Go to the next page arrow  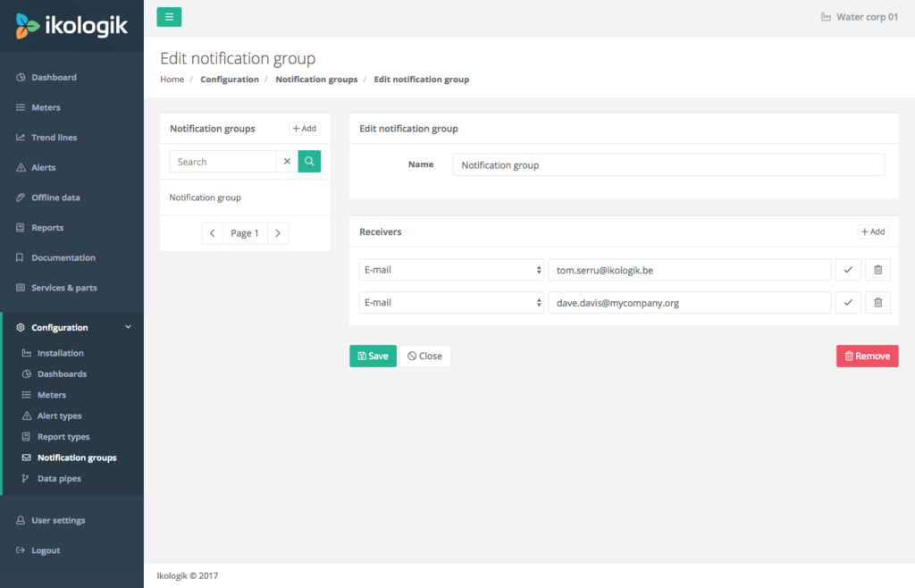tap(278, 233)
